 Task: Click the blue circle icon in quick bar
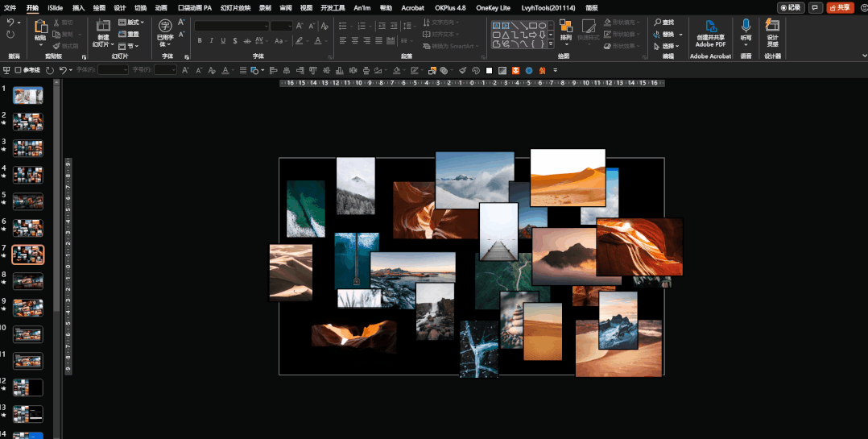[529, 70]
